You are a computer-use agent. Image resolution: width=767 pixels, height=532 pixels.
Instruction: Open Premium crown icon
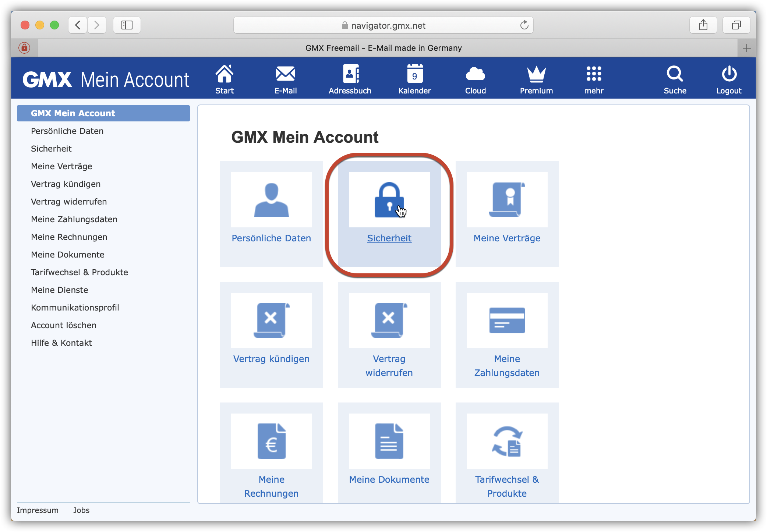pos(536,74)
